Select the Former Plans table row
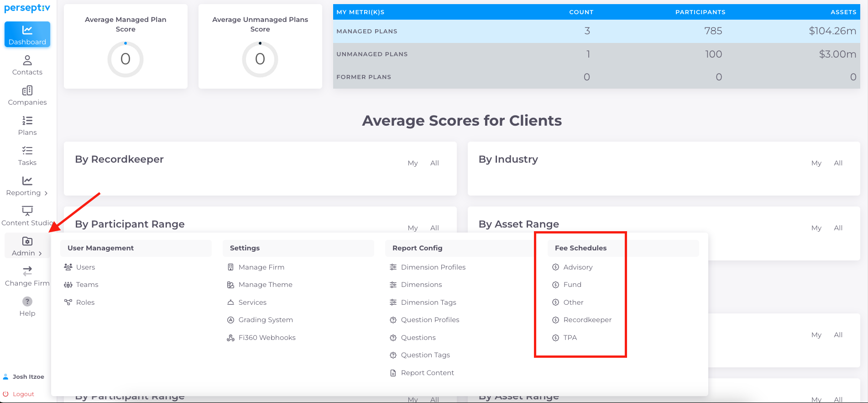Viewport: 868px width, 403px height. click(596, 77)
